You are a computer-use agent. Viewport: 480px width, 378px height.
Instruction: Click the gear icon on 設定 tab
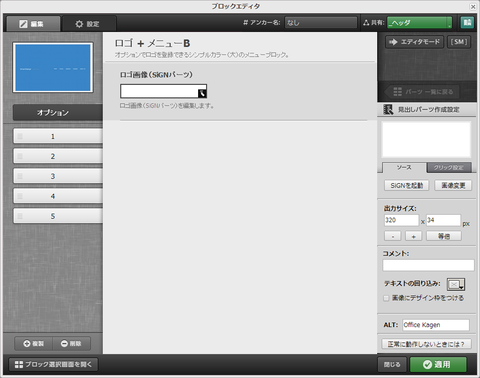point(79,24)
